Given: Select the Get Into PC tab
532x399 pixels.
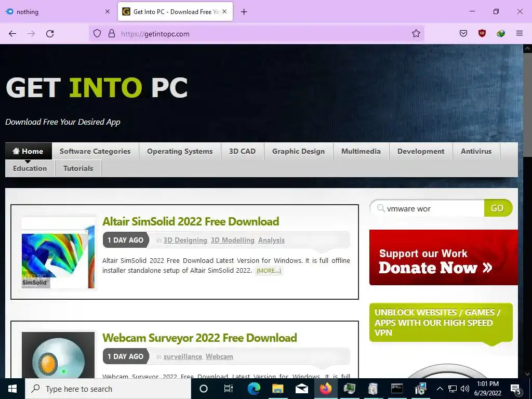Looking at the screenshot, I should point(175,11).
